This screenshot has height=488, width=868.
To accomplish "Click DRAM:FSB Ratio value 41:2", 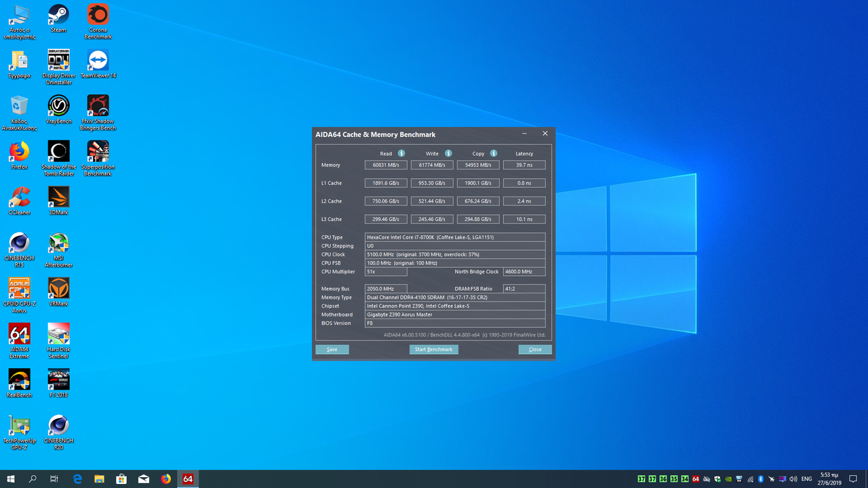I will 524,289.
